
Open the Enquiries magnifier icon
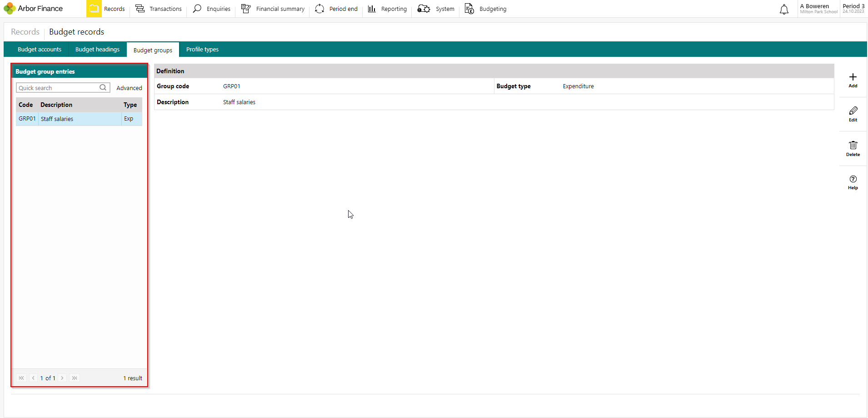[197, 9]
